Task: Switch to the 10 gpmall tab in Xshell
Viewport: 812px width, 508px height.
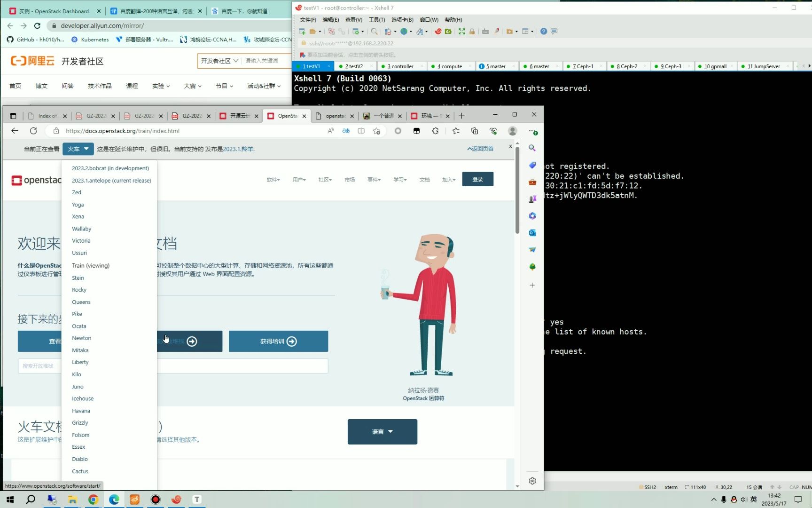Action: point(714,66)
